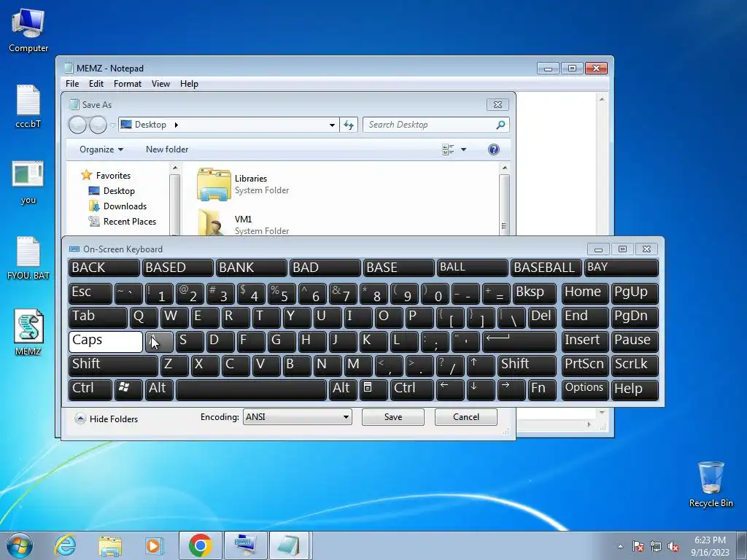Click the Cancel button
Viewport: 747px width, 560px height.
466,417
